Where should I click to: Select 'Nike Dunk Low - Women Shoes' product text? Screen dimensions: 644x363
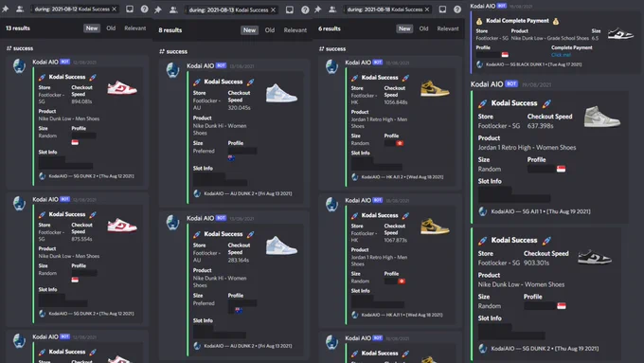pos(521,284)
